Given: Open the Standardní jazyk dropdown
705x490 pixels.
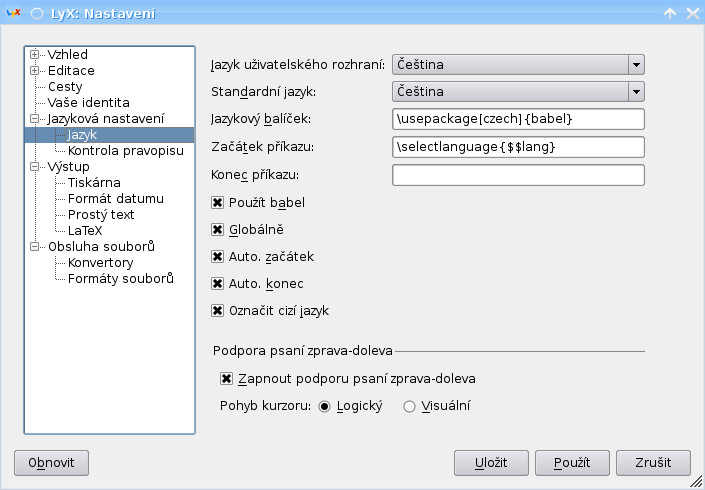Looking at the screenshot, I should (518, 92).
